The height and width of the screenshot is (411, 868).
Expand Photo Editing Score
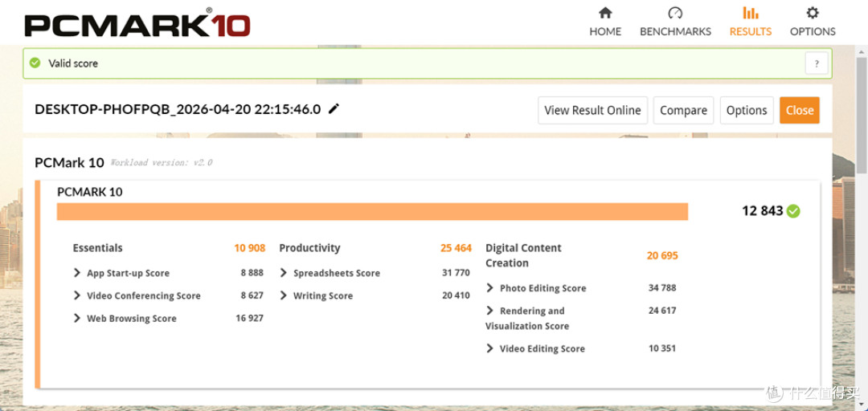[x=490, y=287]
